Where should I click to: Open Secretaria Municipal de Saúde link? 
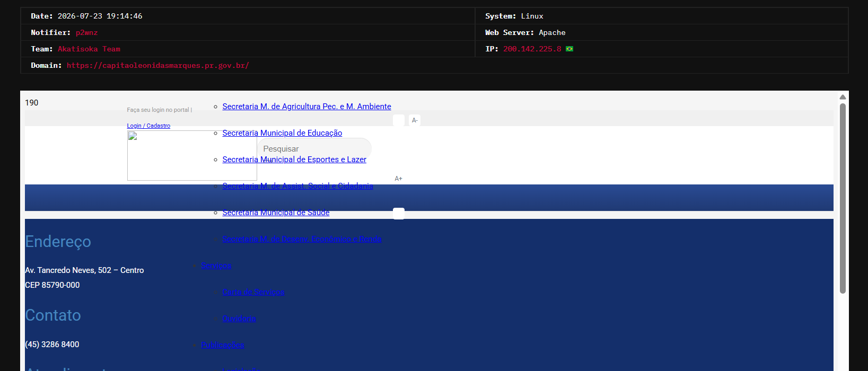pos(276,213)
